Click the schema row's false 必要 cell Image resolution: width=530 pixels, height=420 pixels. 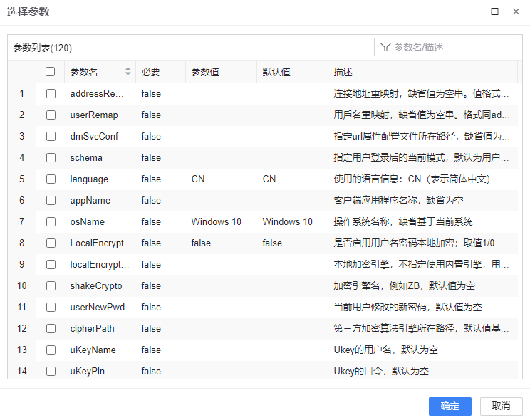[151, 157]
